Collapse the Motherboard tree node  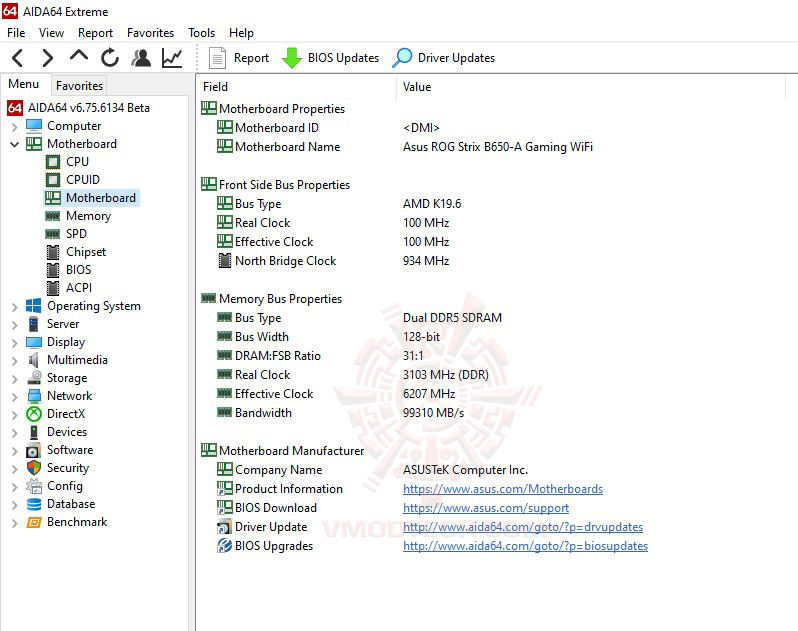14,145
